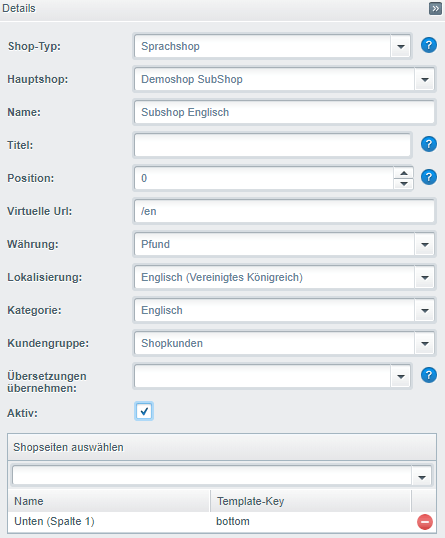Click the Kundengruppe label
This screenshot has width=445, height=538.
click(48, 343)
